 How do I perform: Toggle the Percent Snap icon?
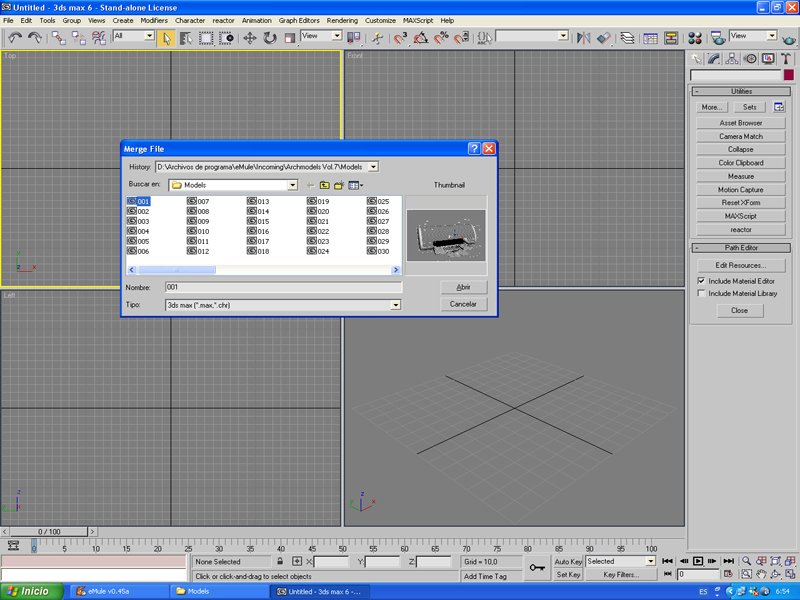click(441, 38)
